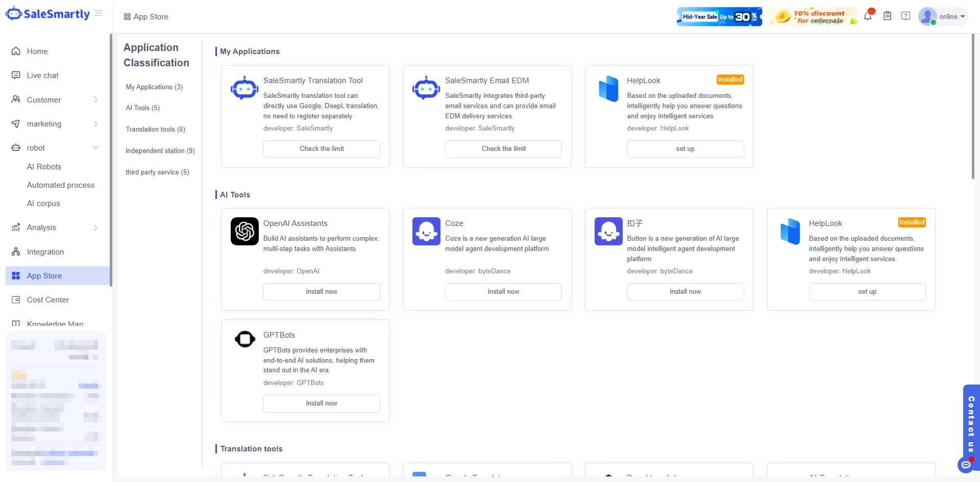Open the Contact us side tab
980x482 pixels.
(x=971, y=423)
